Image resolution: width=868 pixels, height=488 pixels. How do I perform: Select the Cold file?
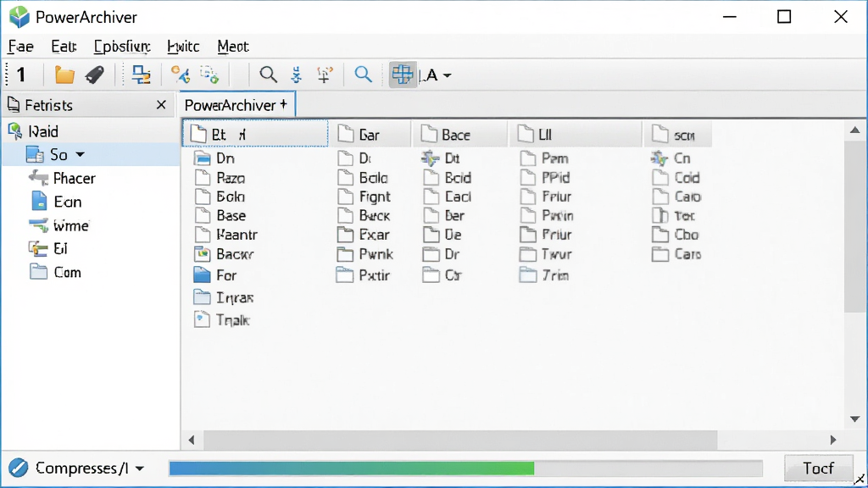[x=676, y=178]
